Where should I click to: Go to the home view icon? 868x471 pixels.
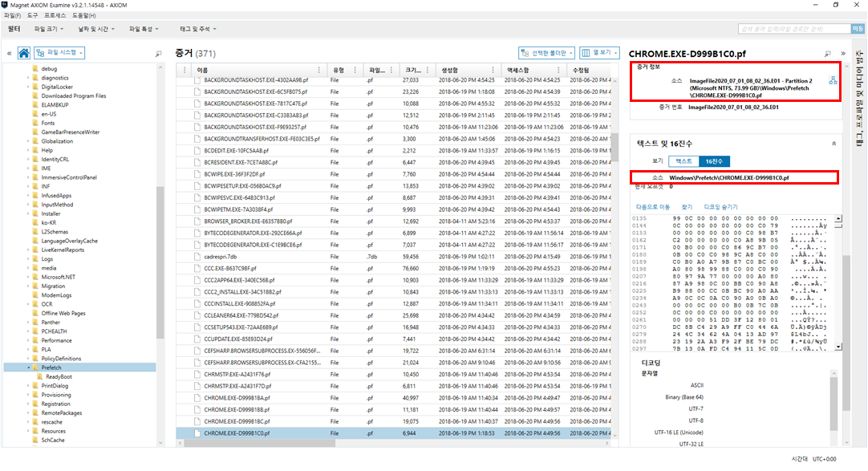[24, 53]
